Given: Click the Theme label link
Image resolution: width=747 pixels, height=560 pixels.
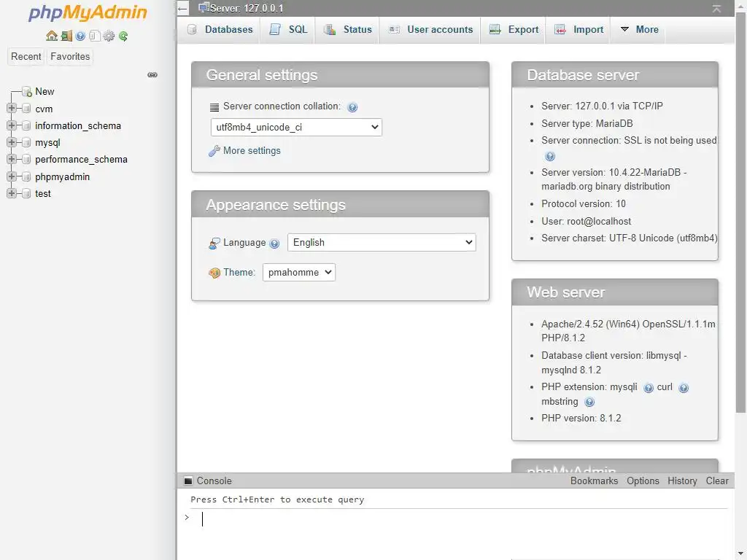Looking at the screenshot, I should (x=239, y=273).
